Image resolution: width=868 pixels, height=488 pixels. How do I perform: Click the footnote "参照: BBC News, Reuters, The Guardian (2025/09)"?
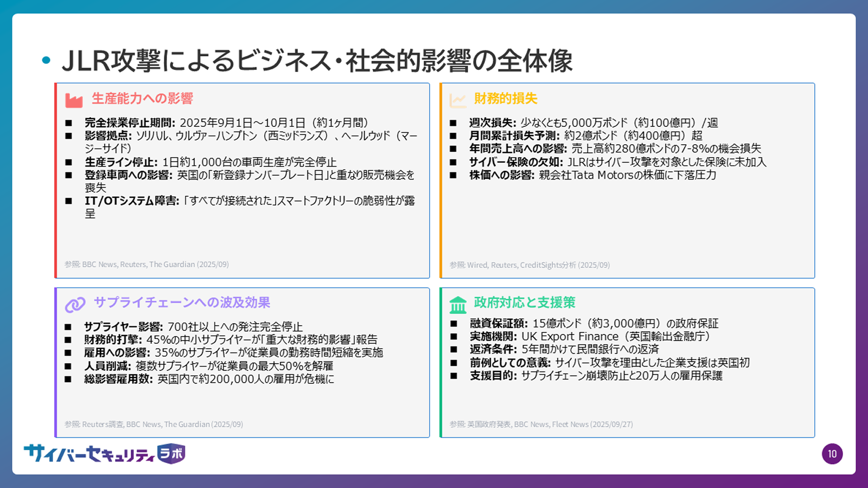tap(146, 265)
